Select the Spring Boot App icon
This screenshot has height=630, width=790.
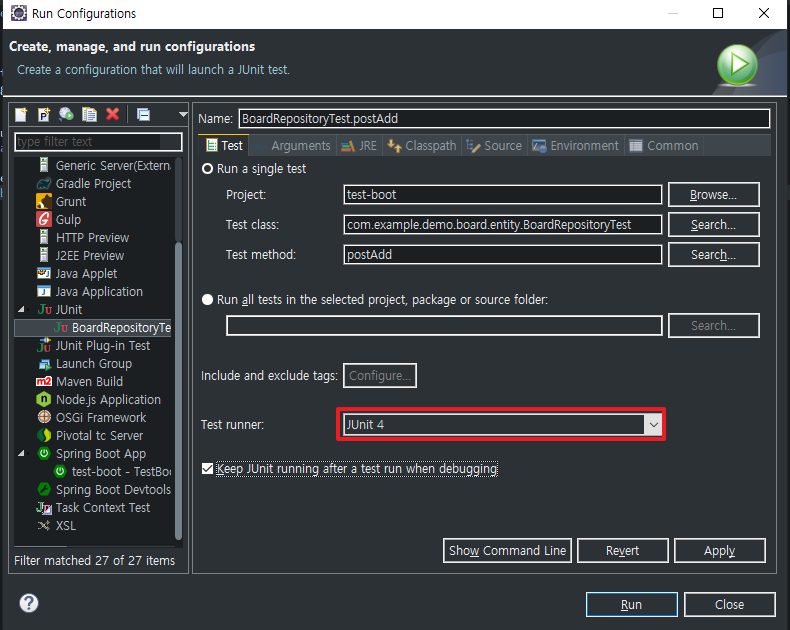44,454
